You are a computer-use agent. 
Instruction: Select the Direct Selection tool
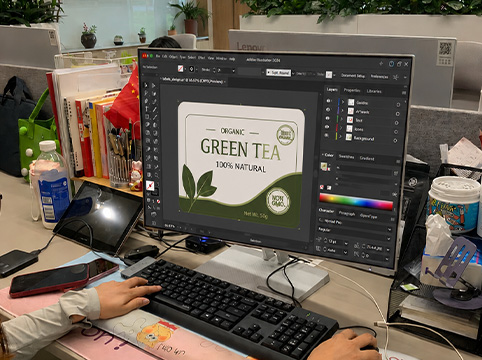tap(154, 85)
